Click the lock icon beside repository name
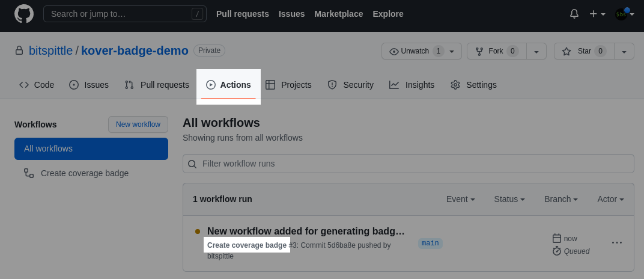 (x=19, y=51)
